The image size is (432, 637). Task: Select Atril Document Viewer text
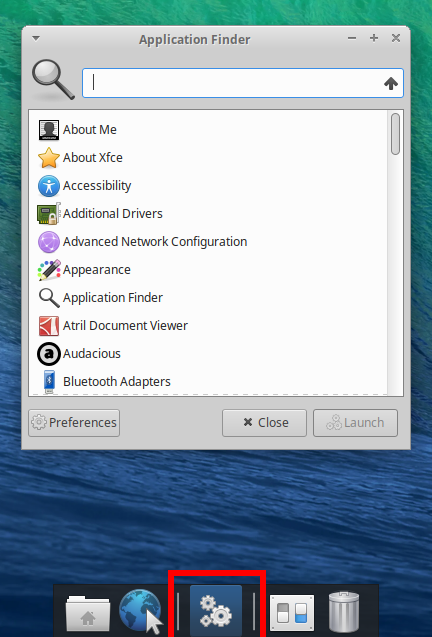click(125, 326)
